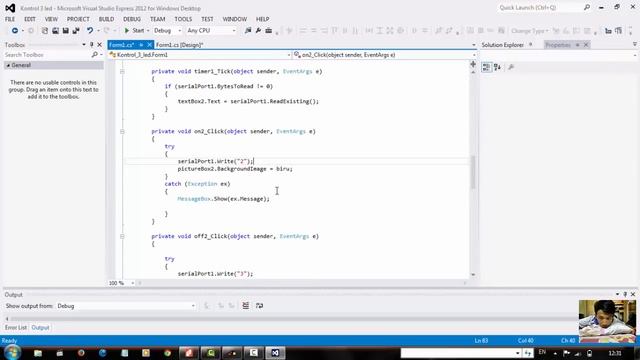Open the PROJECT menu
This screenshot has width=640, height=360.
click(78, 19)
